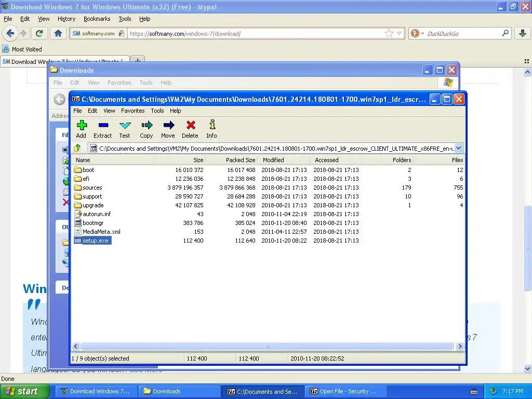Select the sources folder
This screenshot has width=532, height=399.
point(88,187)
